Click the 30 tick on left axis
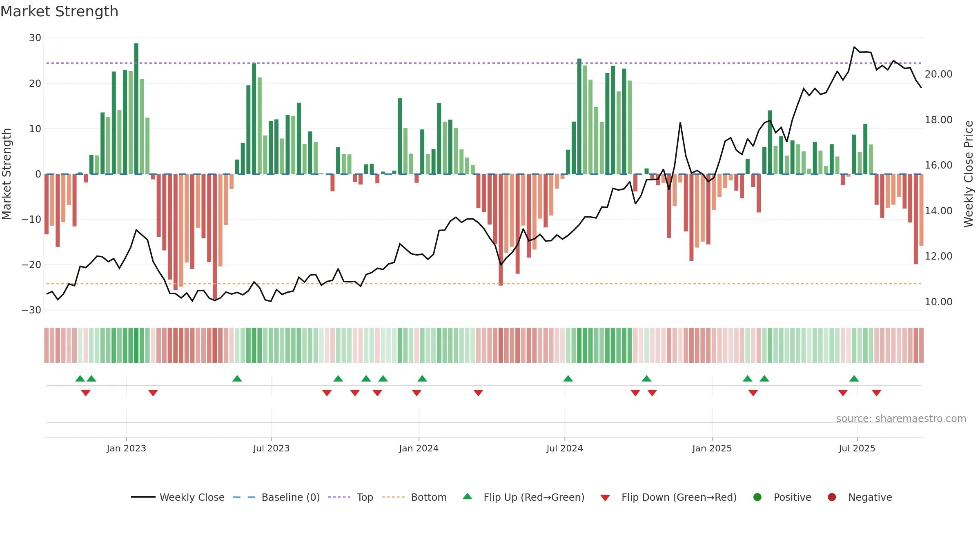The width and height of the screenshot is (980, 551). click(35, 38)
